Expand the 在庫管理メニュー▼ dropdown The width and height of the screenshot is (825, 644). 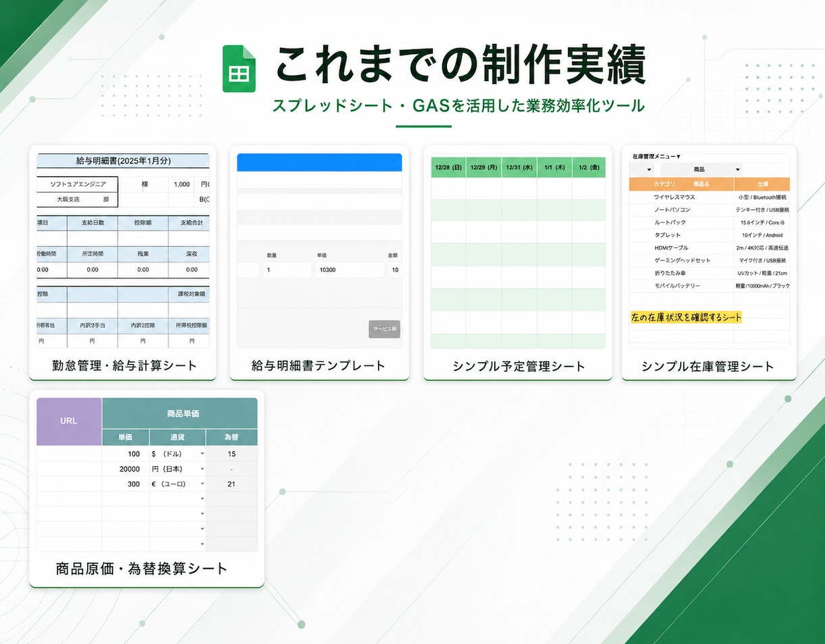click(657, 156)
